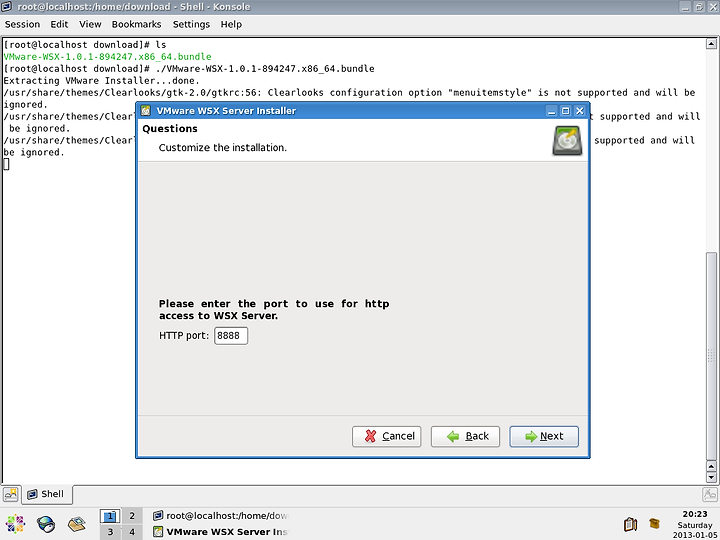Click Konsole scrollbar lower up arrow
Screen dimensions: 720x540
tap(711, 467)
